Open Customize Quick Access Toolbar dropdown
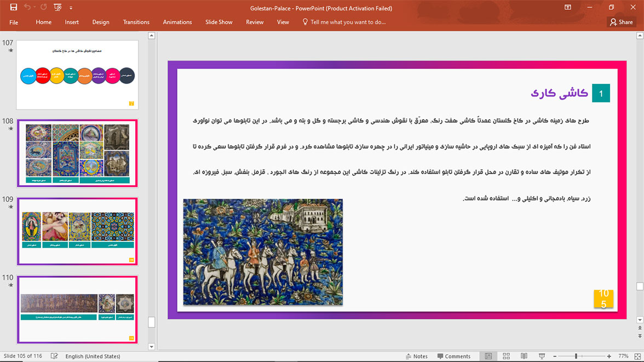The height and width of the screenshot is (362, 644). (x=71, y=8)
